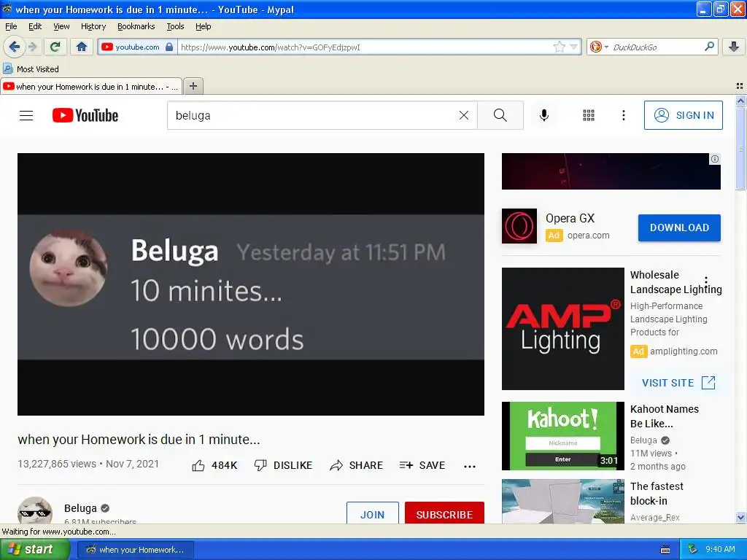Click the page scrollbar up arrow

(740, 101)
